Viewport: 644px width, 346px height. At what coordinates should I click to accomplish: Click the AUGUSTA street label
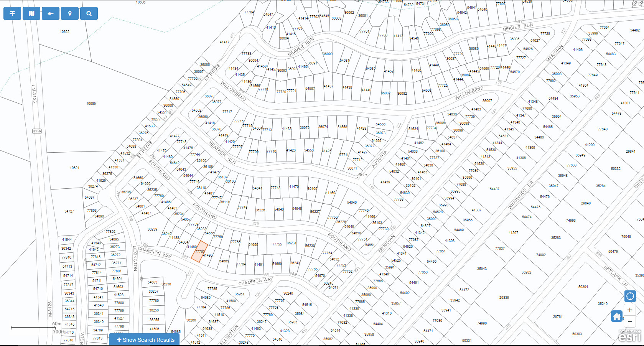click(x=379, y=159)
